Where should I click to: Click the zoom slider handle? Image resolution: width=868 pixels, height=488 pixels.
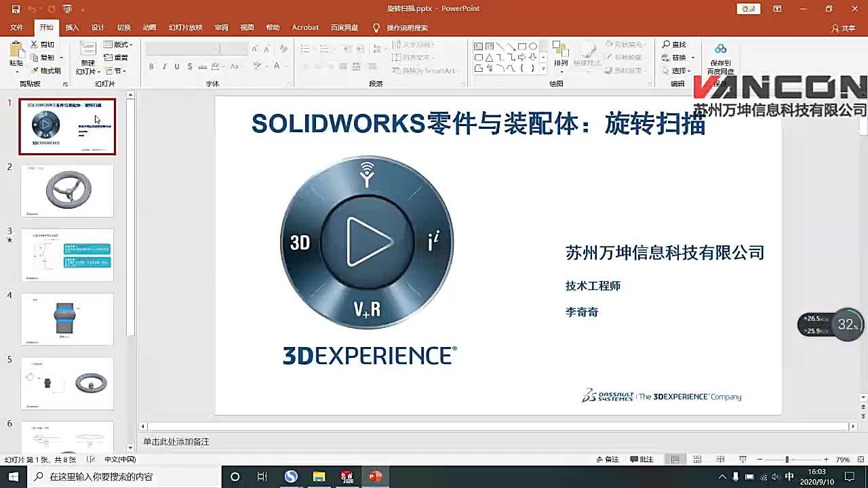[x=787, y=460]
